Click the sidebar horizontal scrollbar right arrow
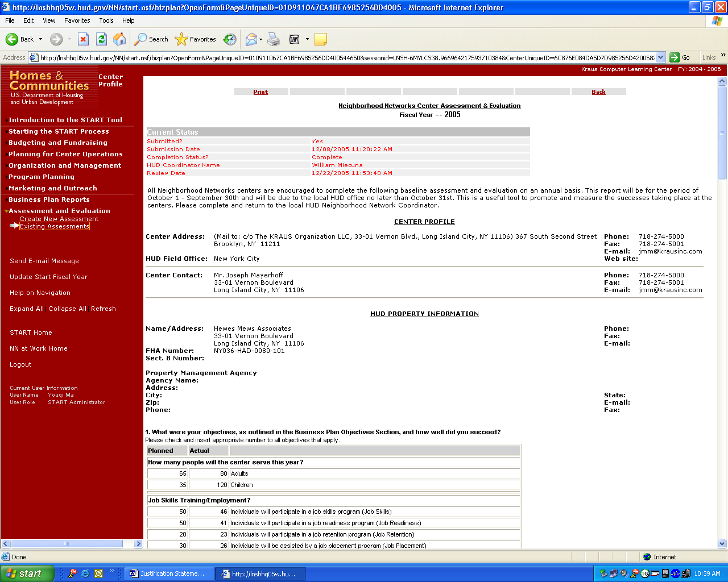Viewport: 728px width, 582px height. 138,544
